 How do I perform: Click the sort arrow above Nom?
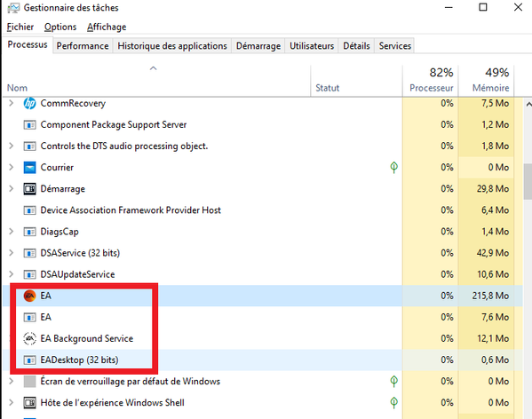pyautogui.click(x=154, y=68)
